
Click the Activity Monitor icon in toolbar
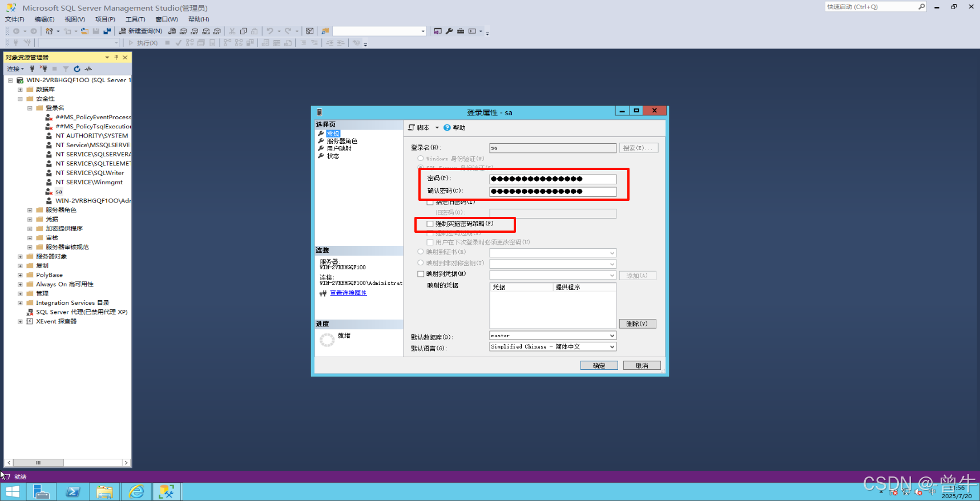point(309,31)
